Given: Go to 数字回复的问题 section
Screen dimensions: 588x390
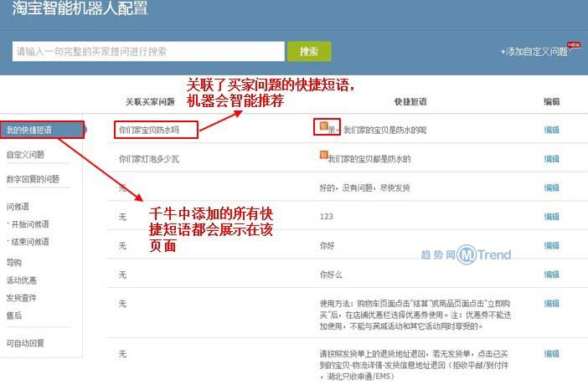Looking at the screenshot, I should 33,179.
